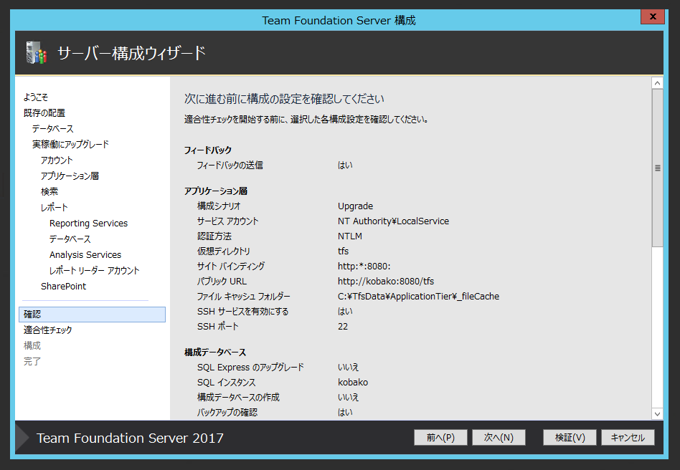Click the tfs virtual directory value
The width and height of the screenshot is (680, 470).
[343, 251]
